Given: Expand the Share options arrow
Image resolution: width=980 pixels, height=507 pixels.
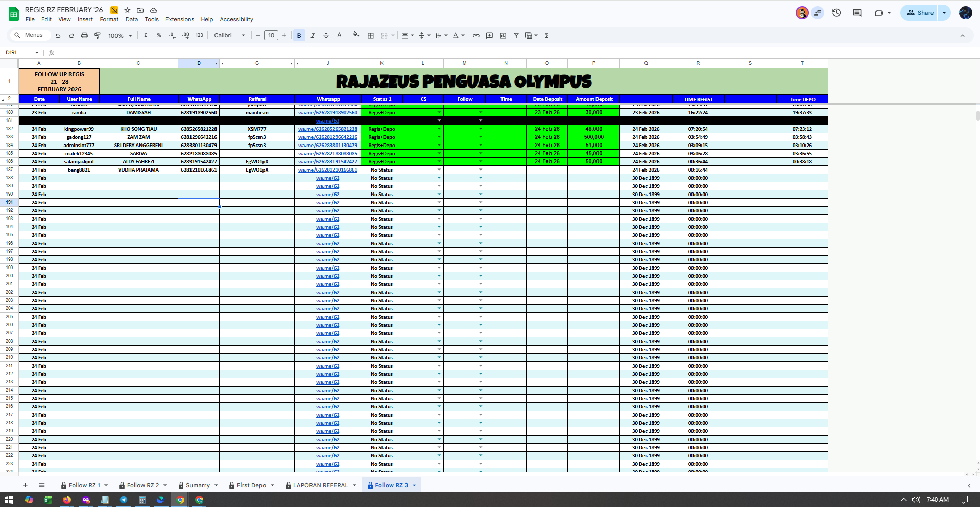Looking at the screenshot, I should (944, 13).
